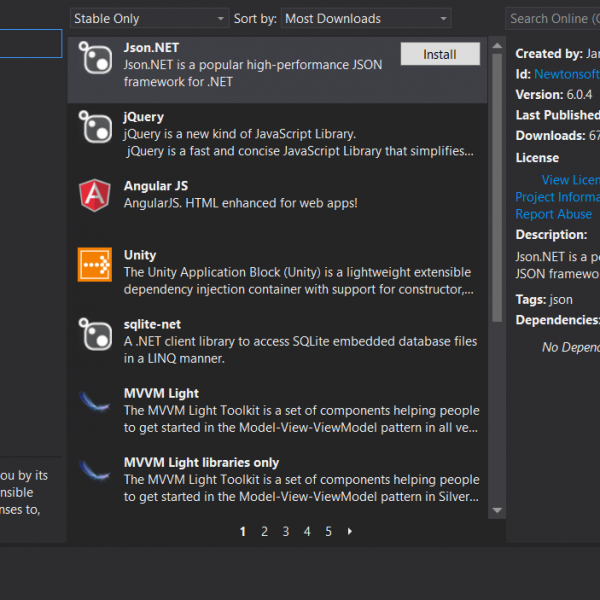
Task: Select the Angular JS package title
Action: pos(156,186)
